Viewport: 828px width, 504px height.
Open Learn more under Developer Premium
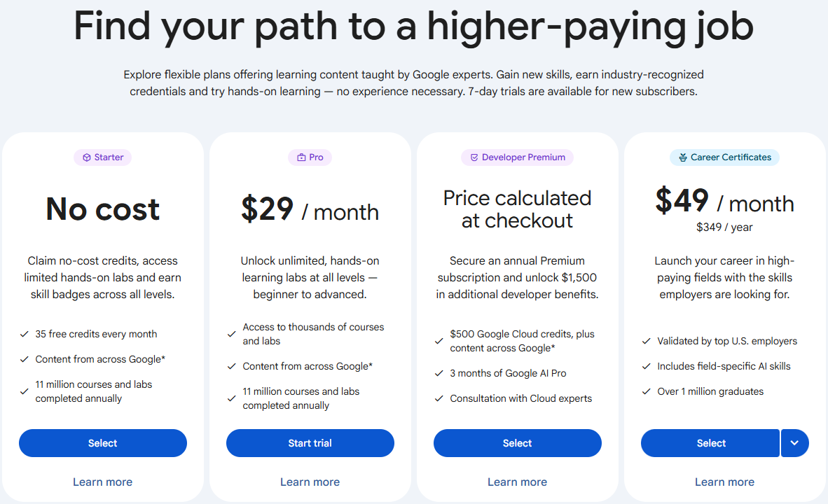coord(518,482)
